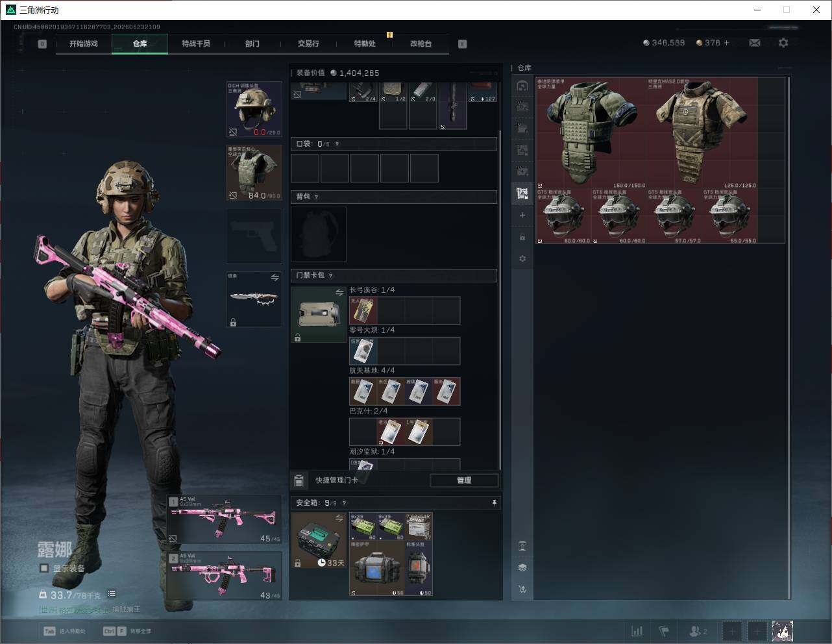Select the 精密护甲 repair kit in safe box

coord(377,568)
